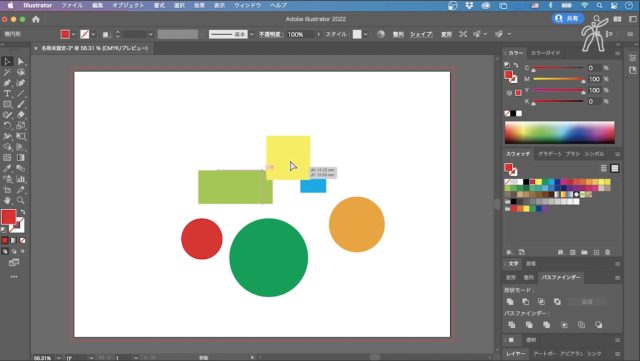Switch to レイヤー tab
Viewport: 640px width, 361px height.
point(516,353)
